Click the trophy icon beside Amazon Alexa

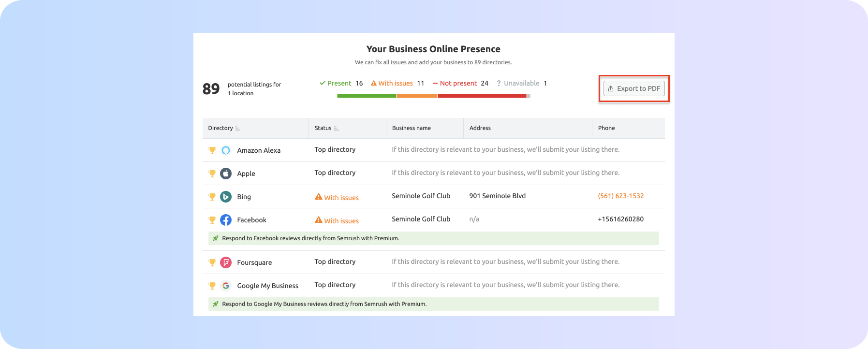click(212, 150)
